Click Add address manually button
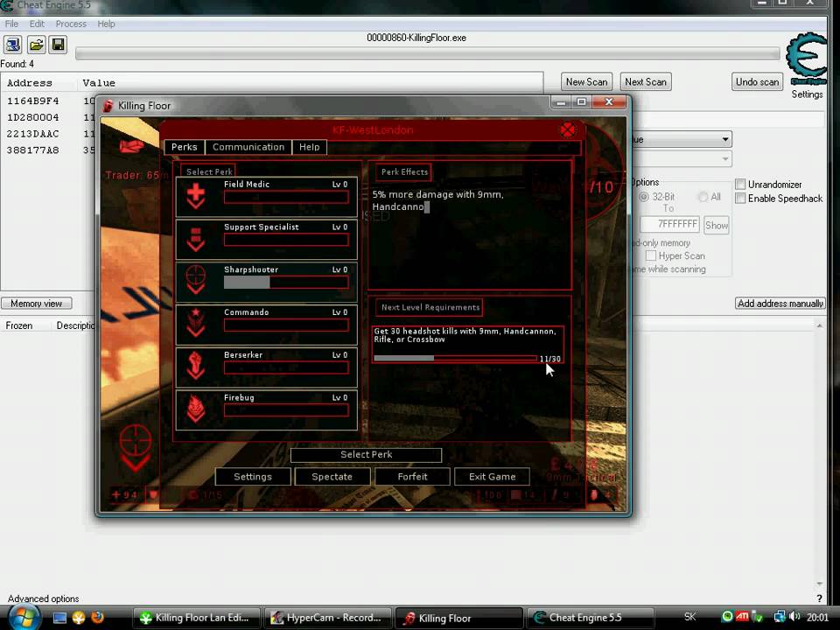Screen dimensions: 840x630 (x=780, y=304)
